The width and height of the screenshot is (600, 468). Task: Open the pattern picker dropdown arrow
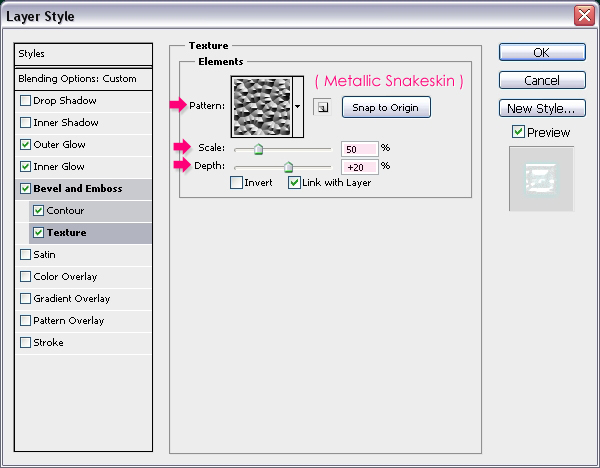[x=298, y=106]
